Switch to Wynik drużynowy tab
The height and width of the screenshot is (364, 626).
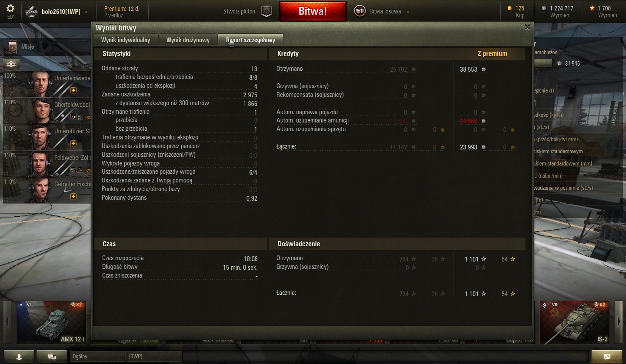(188, 40)
